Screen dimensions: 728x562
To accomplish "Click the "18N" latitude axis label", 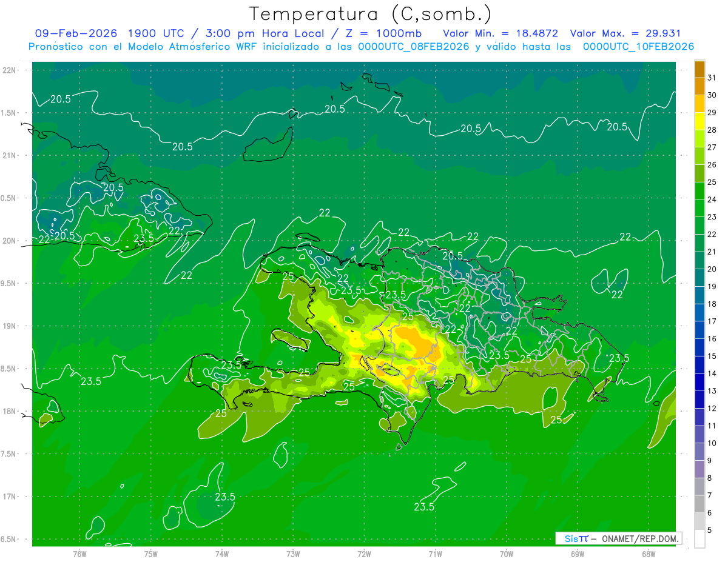I will (x=9, y=411).
